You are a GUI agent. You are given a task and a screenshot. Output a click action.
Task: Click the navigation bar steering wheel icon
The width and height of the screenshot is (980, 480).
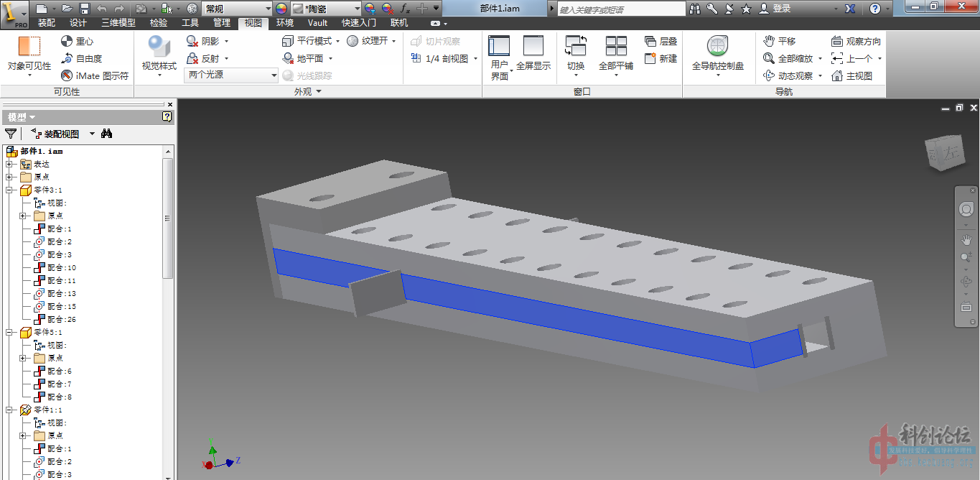966,209
